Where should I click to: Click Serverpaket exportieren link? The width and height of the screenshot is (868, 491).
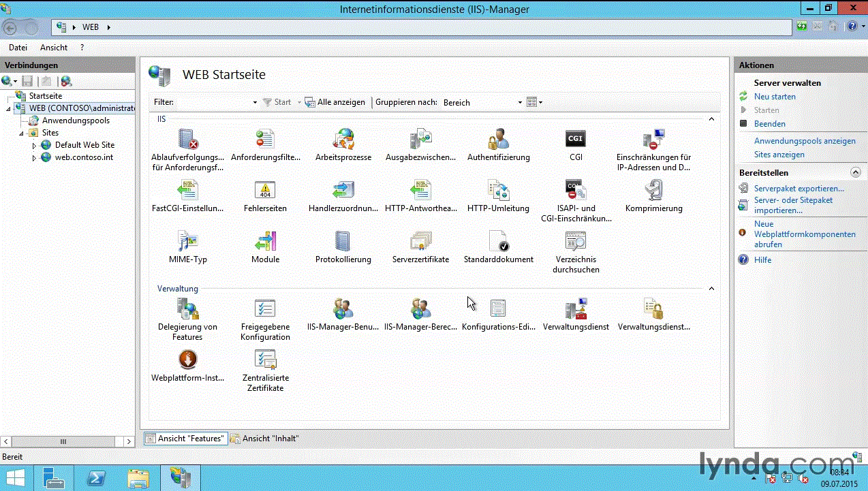point(799,189)
